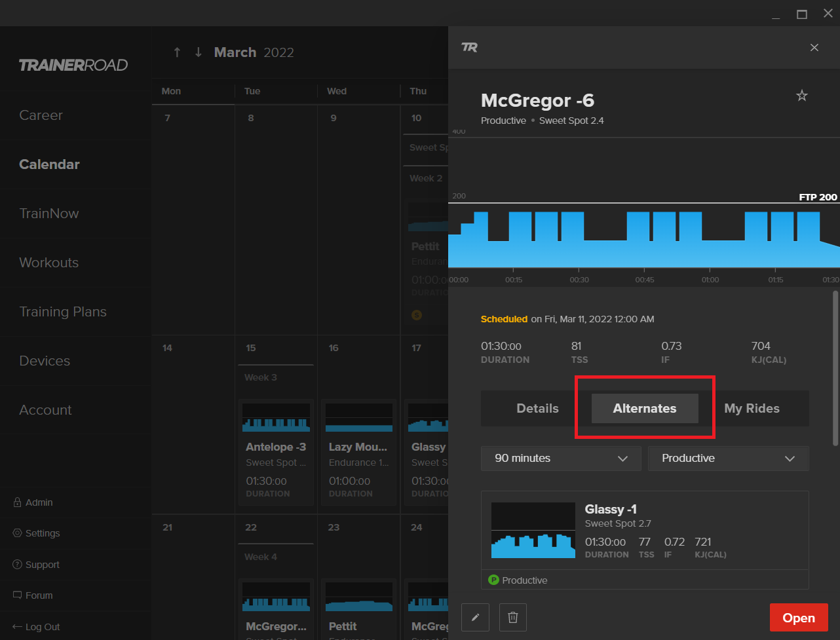Click Log Out
The width and height of the screenshot is (840, 640).
43,627
